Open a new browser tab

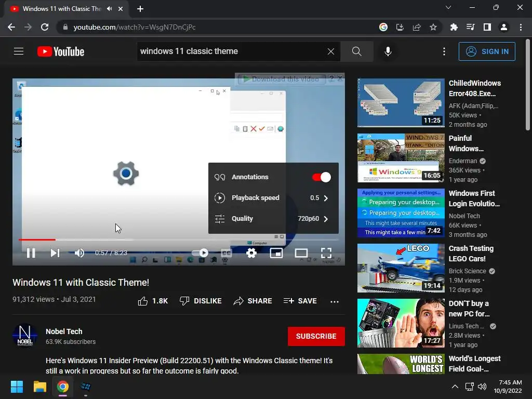coord(140,9)
